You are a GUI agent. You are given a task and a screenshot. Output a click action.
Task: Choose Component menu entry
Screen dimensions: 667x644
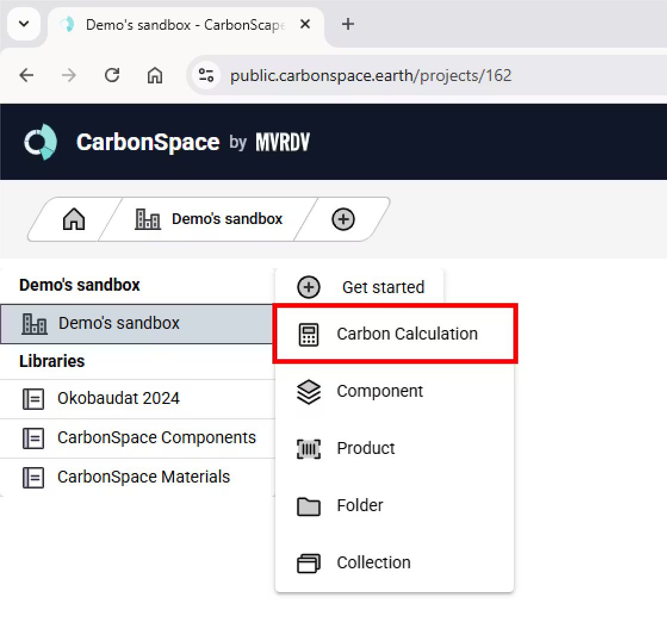pos(380,391)
